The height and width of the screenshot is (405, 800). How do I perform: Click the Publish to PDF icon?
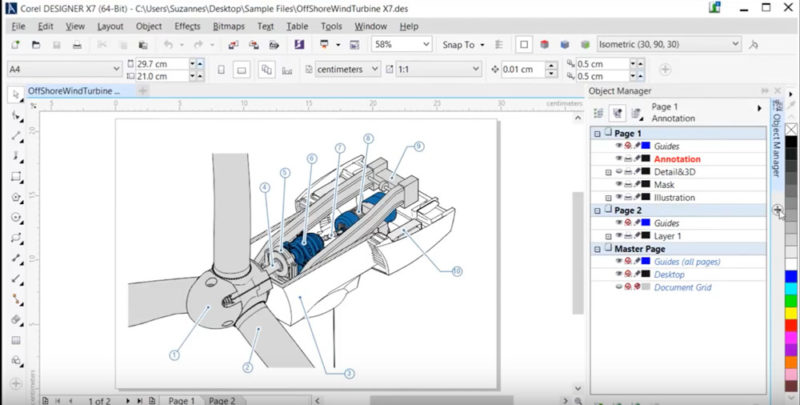274,45
